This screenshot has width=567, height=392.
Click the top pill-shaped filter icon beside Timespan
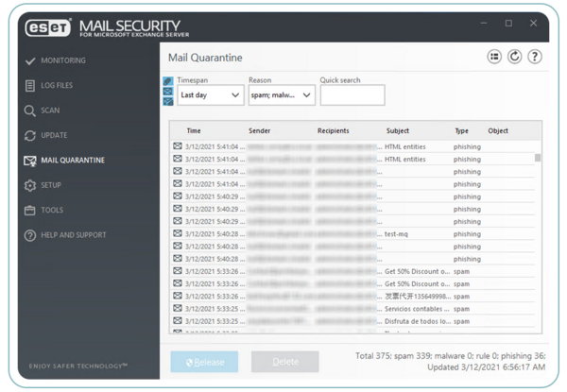pyautogui.click(x=168, y=80)
